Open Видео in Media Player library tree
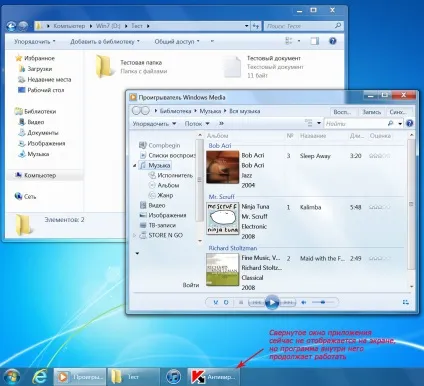The height and width of the screenshot is (386, 424). click(x=152, y=205)
